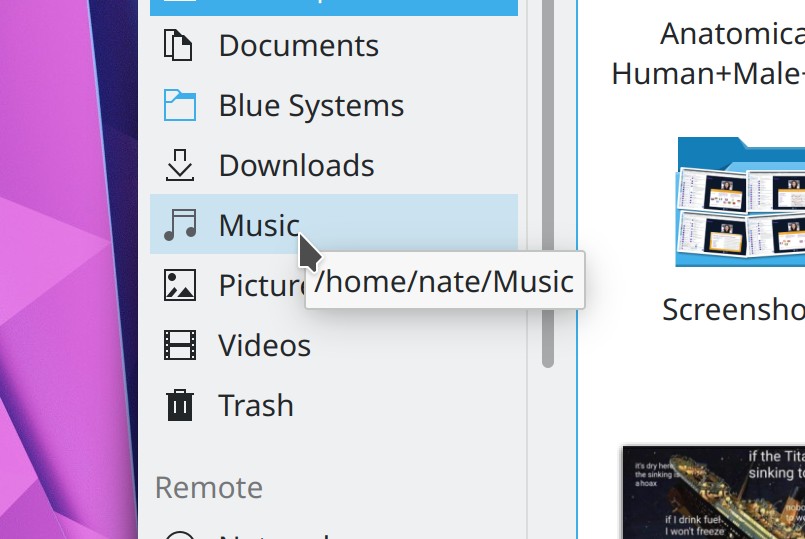The image size is (805, 539).
Task: Select the Titanic meme image thumbnail
Action: click(x=713, y=492)
